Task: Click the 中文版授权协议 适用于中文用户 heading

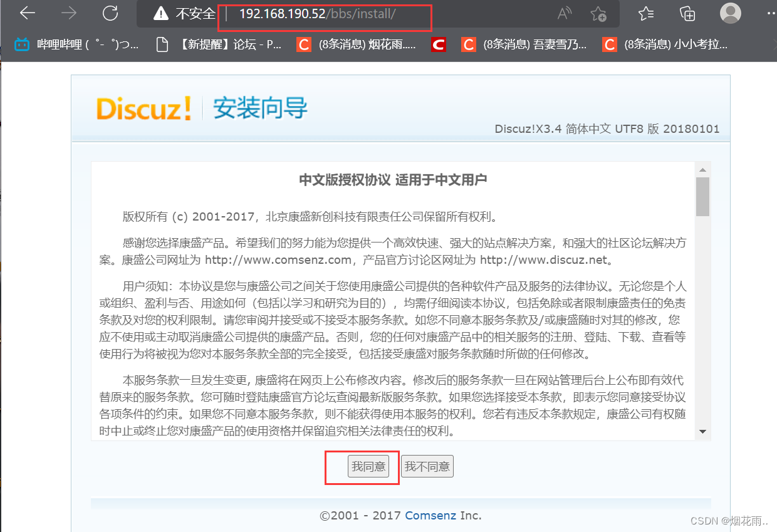Action: point(393,180)
